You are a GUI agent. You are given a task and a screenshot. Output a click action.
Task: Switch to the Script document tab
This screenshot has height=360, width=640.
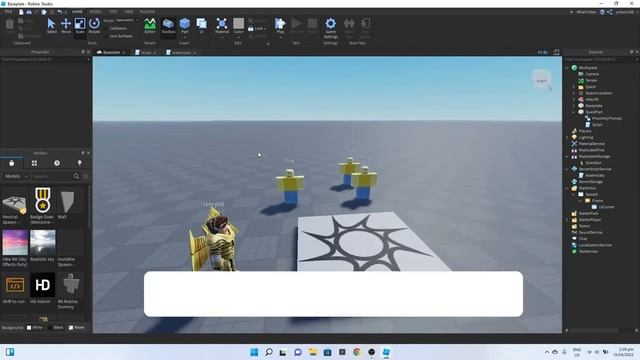pyautogui.click(x=146, y=53)
